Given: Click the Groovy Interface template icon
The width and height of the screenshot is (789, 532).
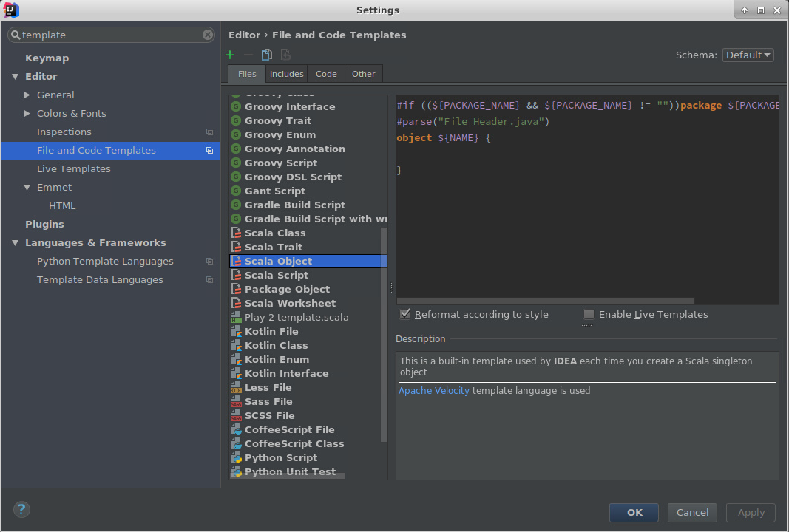Looking at the screenshot, I should click(x=236, y=106).
